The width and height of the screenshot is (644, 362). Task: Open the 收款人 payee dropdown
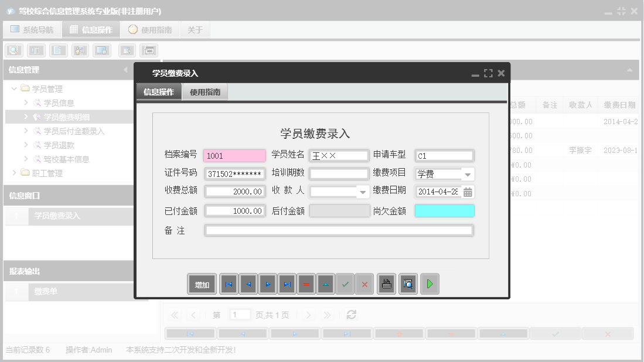(x=362, y=192)
